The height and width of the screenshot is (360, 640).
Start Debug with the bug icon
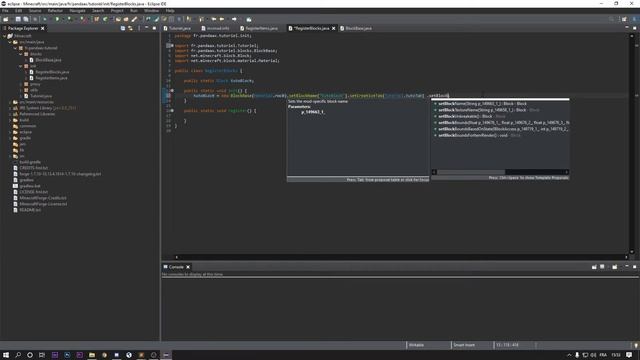pyautogui.click(x=45, y=19)
